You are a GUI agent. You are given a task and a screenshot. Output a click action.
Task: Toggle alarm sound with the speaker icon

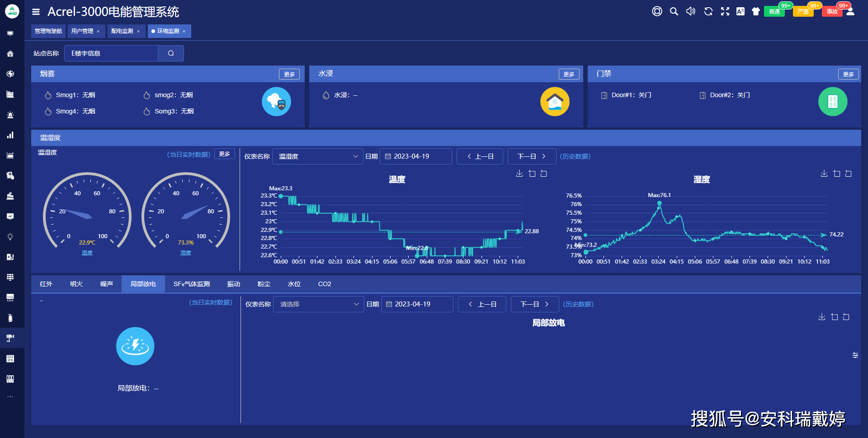691,11
